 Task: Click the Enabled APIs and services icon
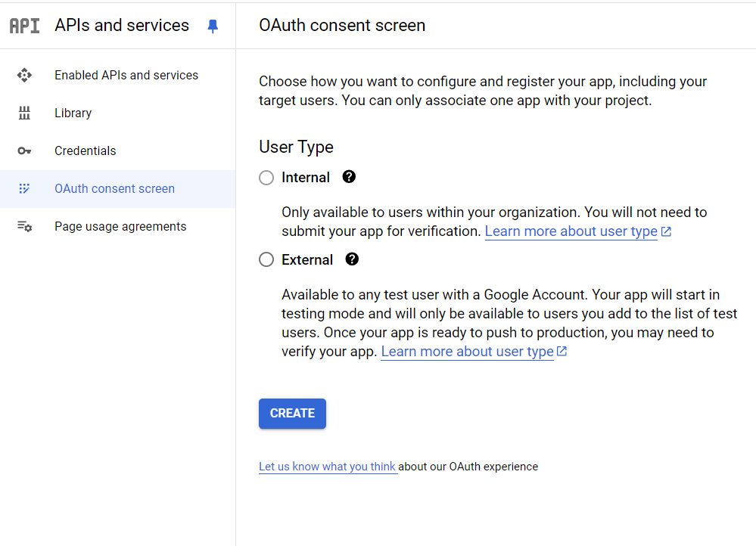24,75
